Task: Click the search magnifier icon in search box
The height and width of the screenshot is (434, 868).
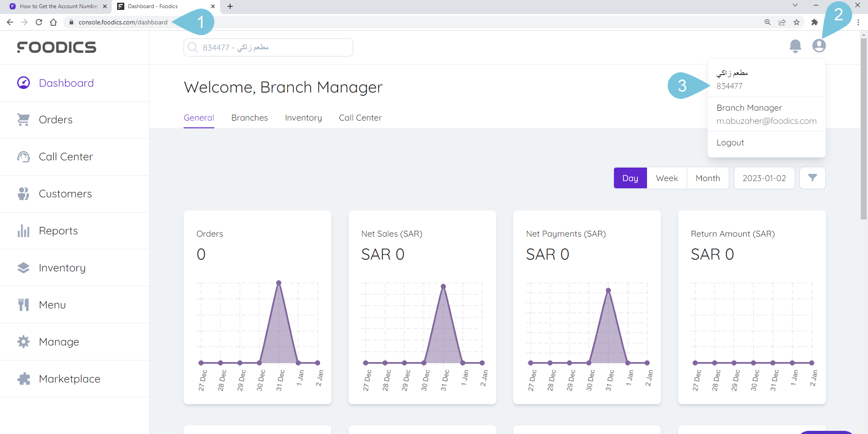Action: 193,47
